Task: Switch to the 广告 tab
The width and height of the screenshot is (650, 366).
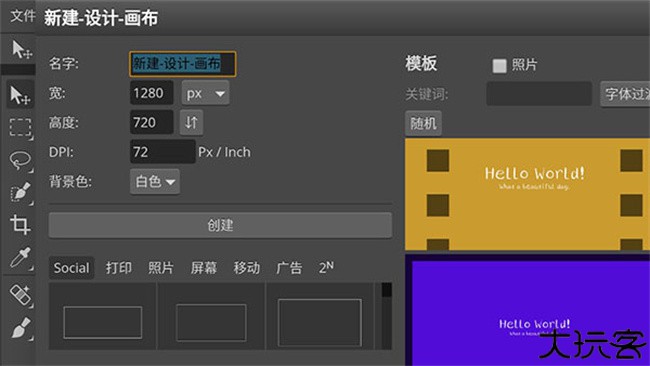Action: (289, 268)
